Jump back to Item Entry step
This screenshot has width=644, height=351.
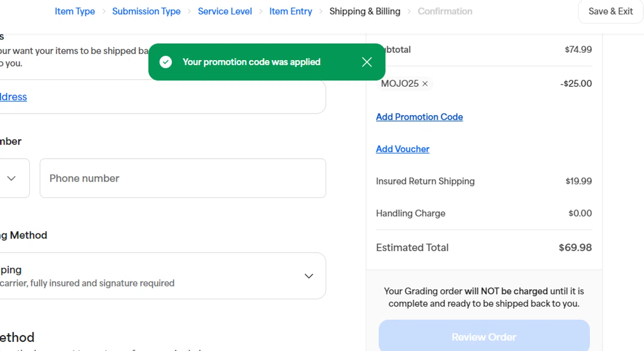pyautogui.click(x=291, y=11)
